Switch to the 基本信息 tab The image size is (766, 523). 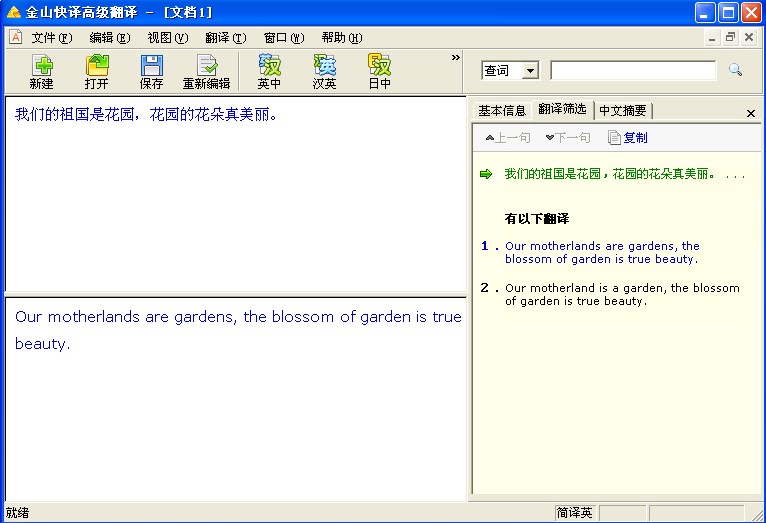pyautogui.click(x=502, y=111)
